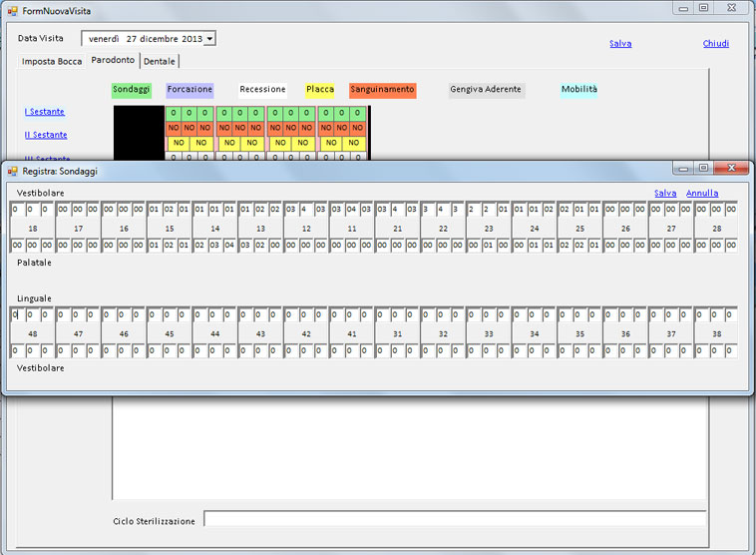Click vestibular field showing 4 above tooth 22
This screenshot has height=555, width=756.
click(443, 210)
